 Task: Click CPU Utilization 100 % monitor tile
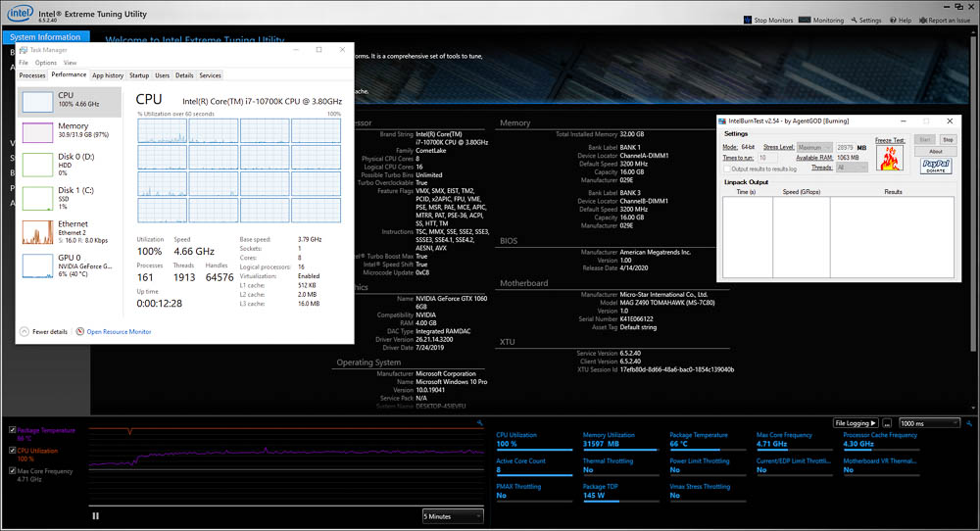(x=534, y=441)
